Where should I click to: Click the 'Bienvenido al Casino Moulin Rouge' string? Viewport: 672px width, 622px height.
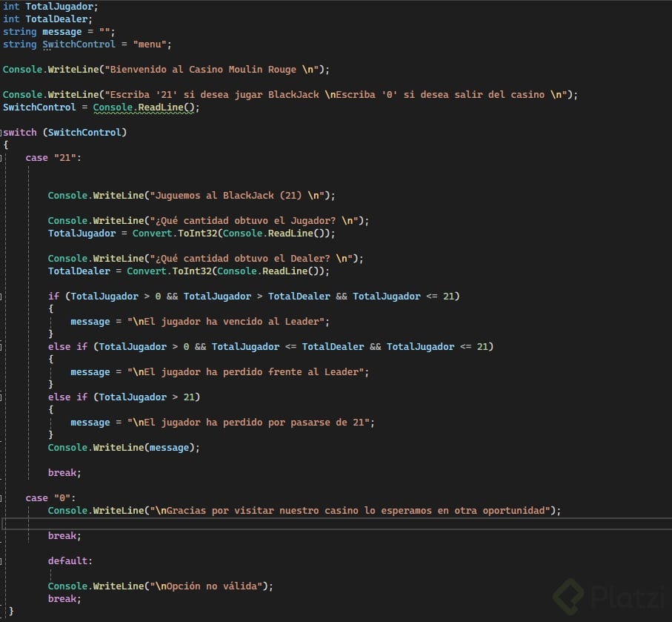click(x=212, y=70)
